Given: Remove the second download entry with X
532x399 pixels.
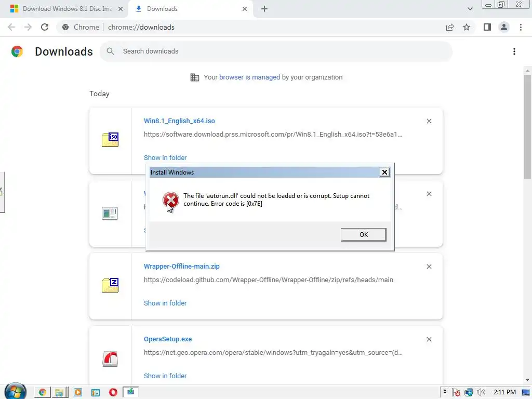Looking at the screenshot, I should [429, 194].
